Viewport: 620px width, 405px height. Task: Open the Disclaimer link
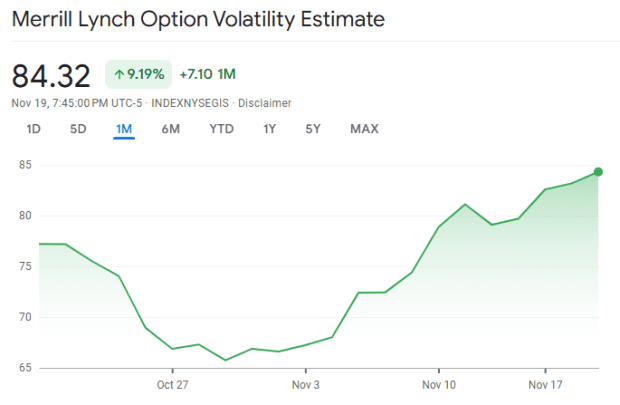pyautogui.click(x=264, y=102)
